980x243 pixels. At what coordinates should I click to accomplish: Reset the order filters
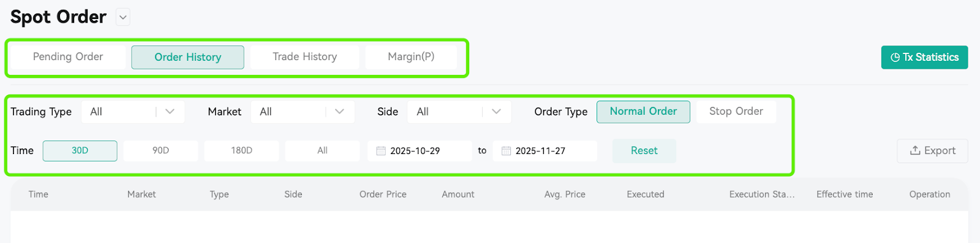point(644,151)
